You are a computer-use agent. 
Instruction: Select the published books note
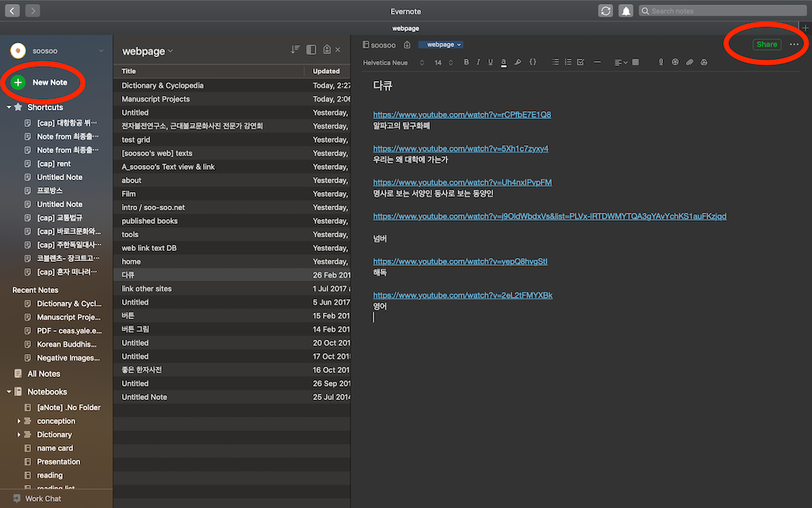[232, 221]
